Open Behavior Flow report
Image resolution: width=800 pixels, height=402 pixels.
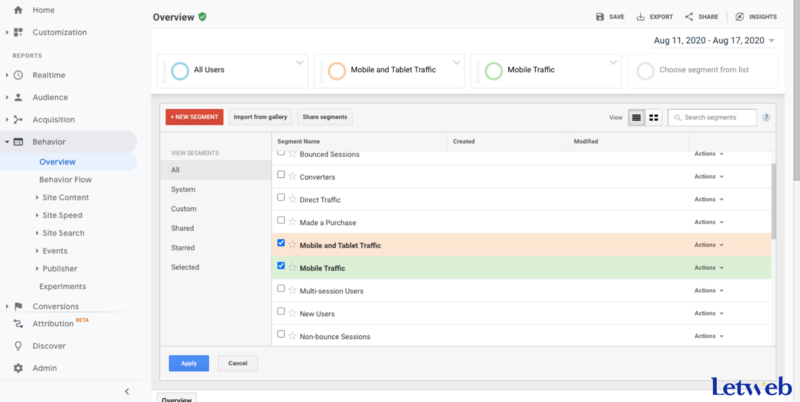click(x=65, y=180)
